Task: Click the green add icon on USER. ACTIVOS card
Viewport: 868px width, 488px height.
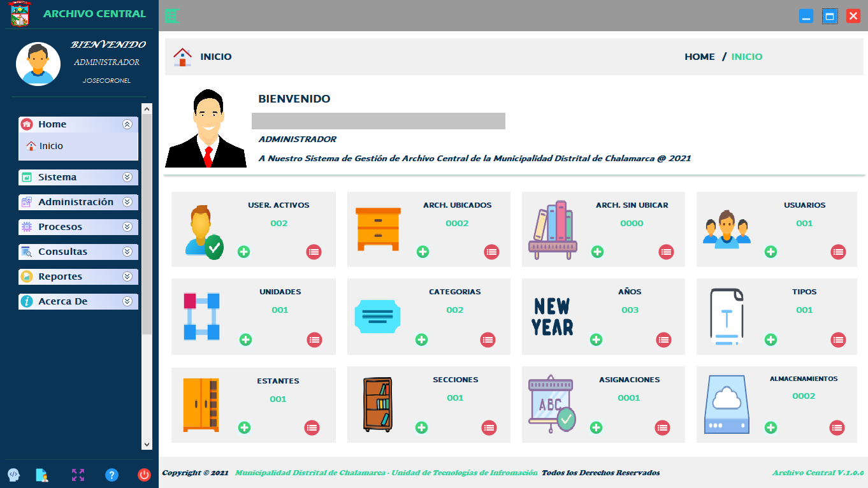Action: (243, 252)
